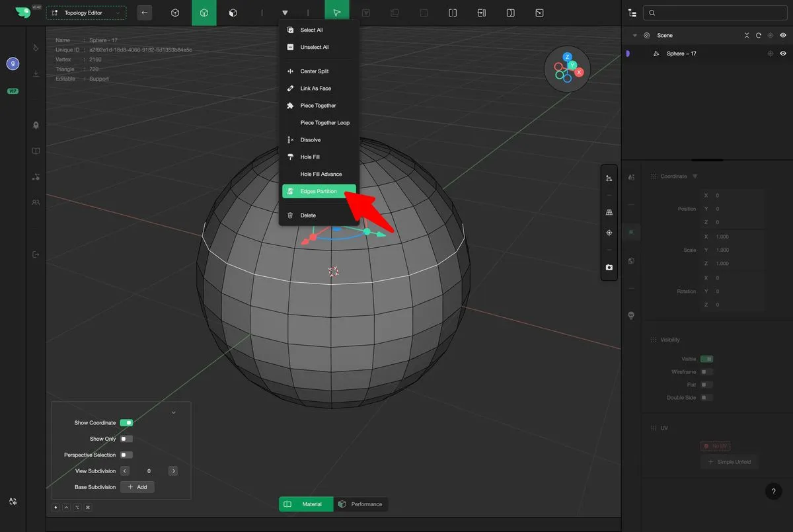Enable the Show Only toggle
This screenshot has width=793, height=532.
pos(126,439)
